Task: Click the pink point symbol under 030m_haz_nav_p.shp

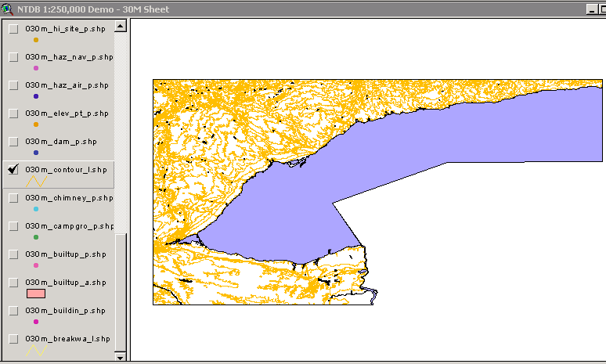Action: point(36,68)
